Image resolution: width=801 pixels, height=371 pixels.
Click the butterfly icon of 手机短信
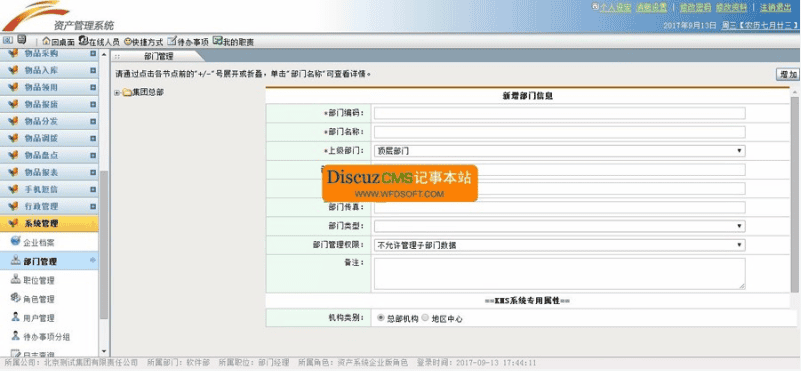(x=13, y=189)
